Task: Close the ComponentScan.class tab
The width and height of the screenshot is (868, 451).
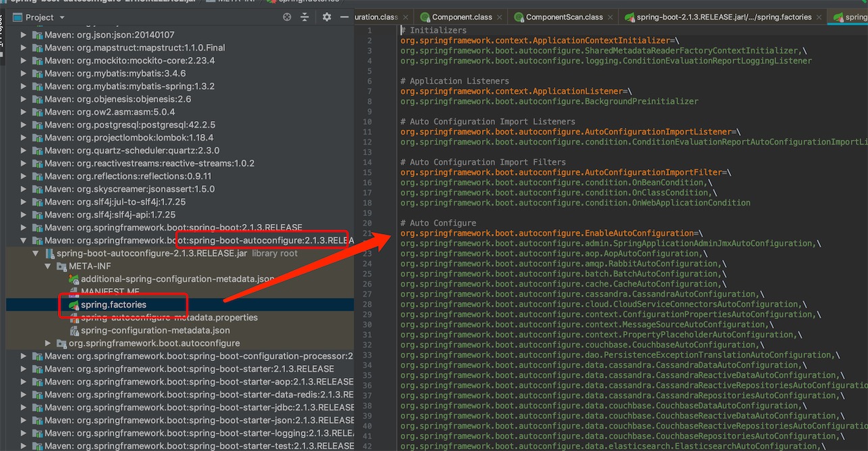Action: pyautogui.click(x=611, y=17)
